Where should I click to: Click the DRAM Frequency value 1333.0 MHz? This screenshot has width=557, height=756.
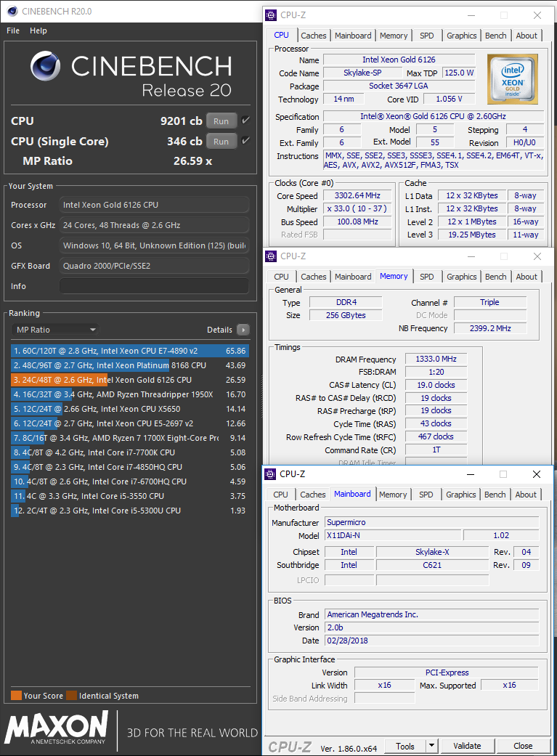click(436, 359)
